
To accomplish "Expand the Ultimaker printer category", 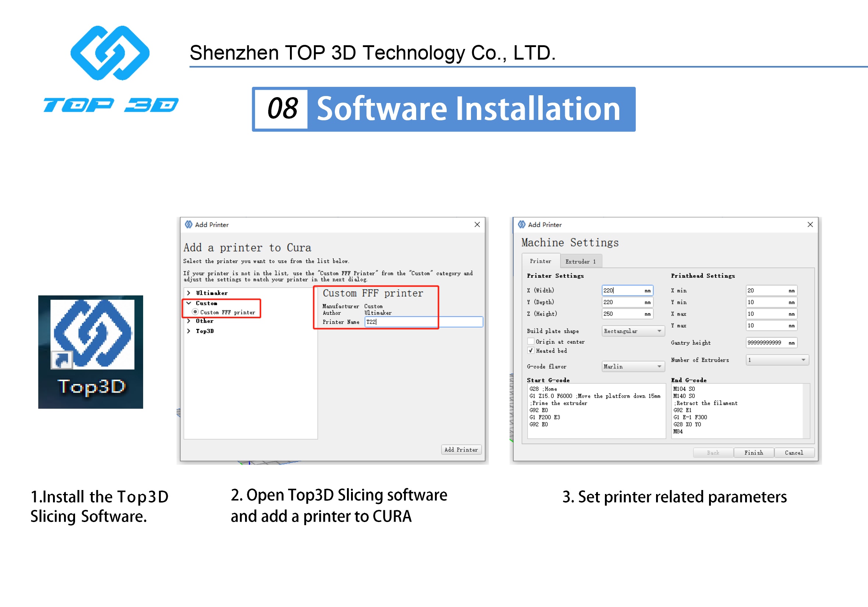I will point(189,293).
